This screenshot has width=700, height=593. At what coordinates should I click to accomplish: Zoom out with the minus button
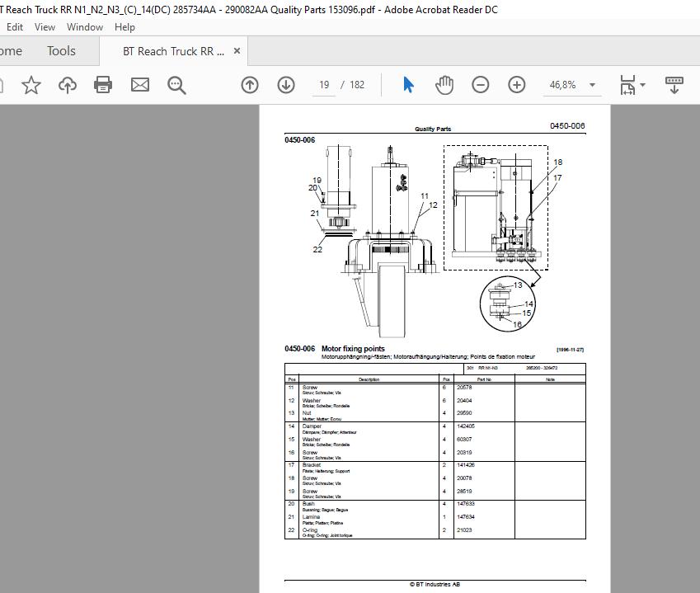pyautogui.click(x=481, y=85)
